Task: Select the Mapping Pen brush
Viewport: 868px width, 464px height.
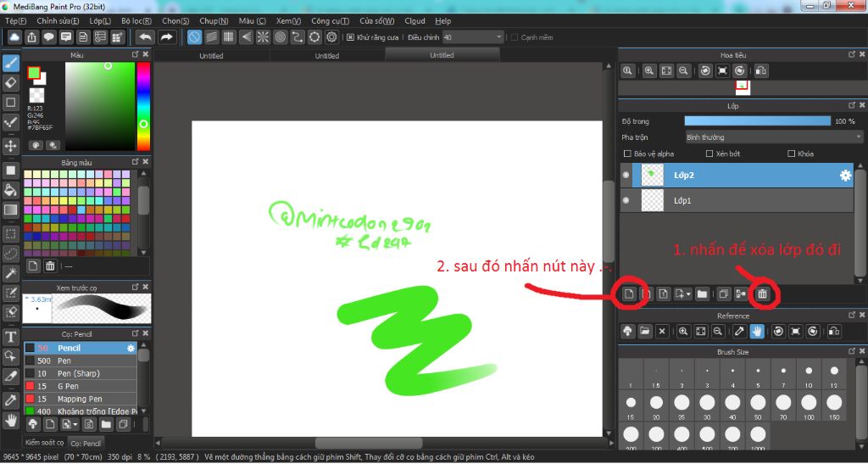Action: coord(81,400)
